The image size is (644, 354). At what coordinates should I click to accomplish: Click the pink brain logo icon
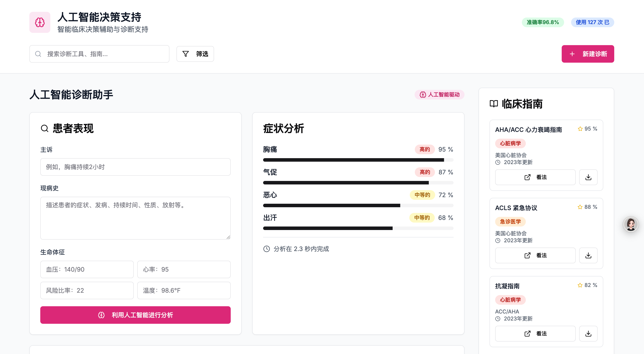click(x=40, y=22)
